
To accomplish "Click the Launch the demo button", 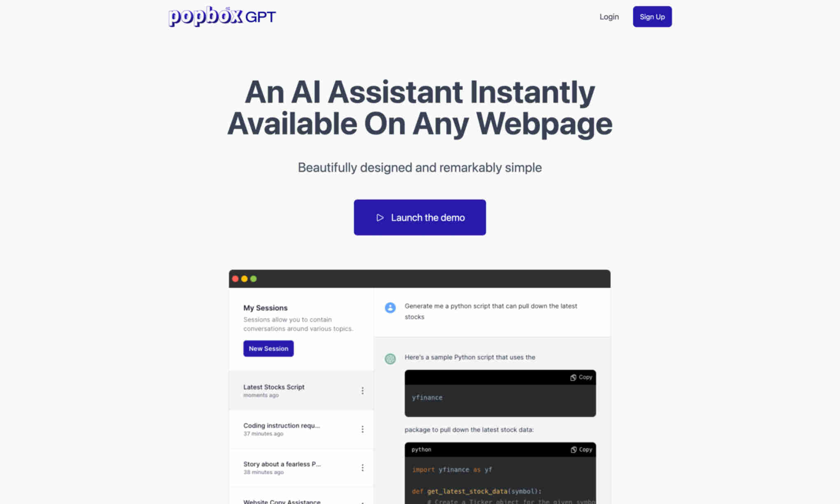I will (420, 217).
